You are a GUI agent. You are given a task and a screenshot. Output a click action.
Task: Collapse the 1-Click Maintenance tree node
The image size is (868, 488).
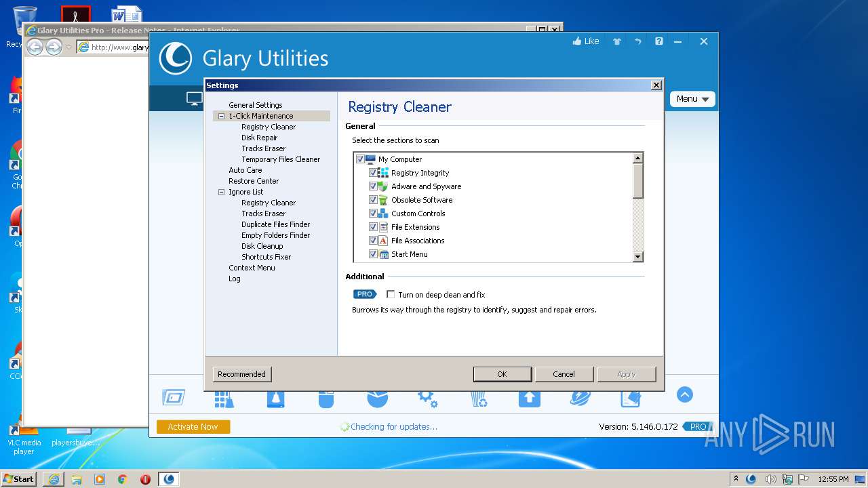pos(221,116)
